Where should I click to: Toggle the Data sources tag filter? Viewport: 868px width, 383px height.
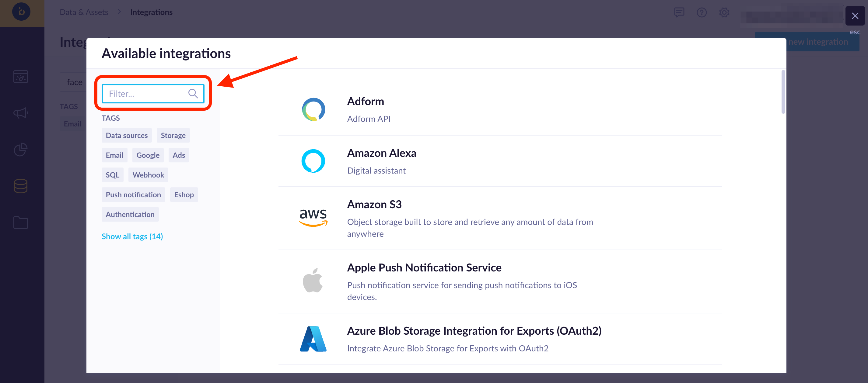click(x=127, y=135)
